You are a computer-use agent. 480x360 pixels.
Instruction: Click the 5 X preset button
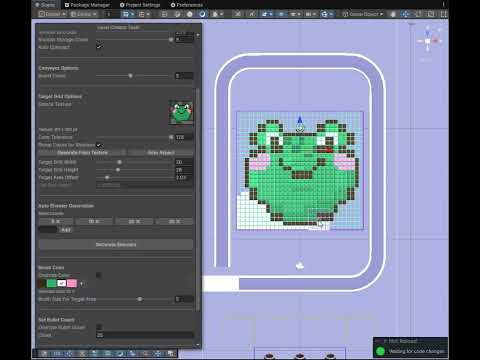56,221
